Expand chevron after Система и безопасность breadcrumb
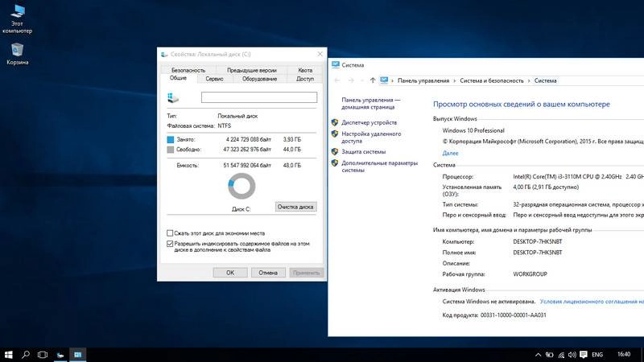This screenshot has height=362, width=644. point(529,81)
